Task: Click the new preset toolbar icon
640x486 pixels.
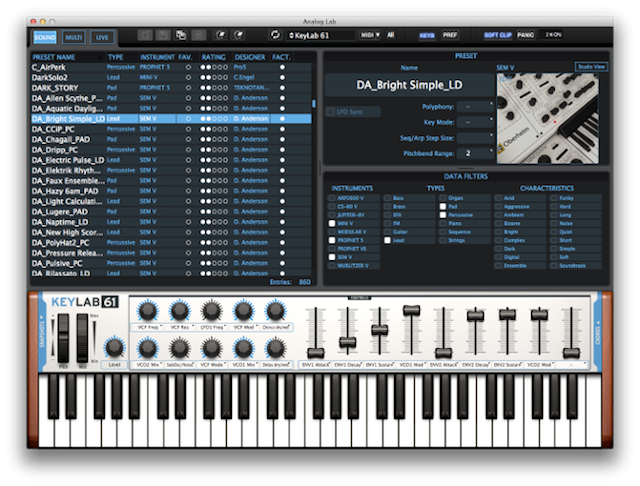Action: [x=145, y=36]
